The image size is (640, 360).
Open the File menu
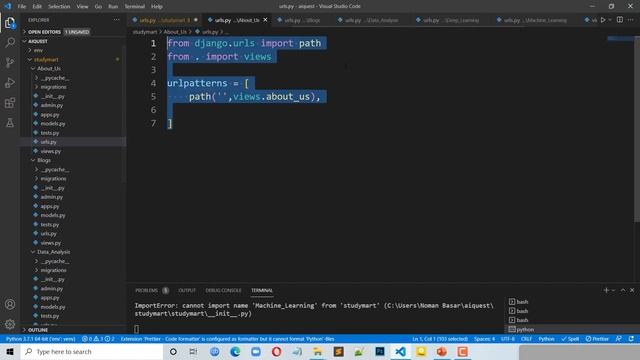(x=22, y=7)
